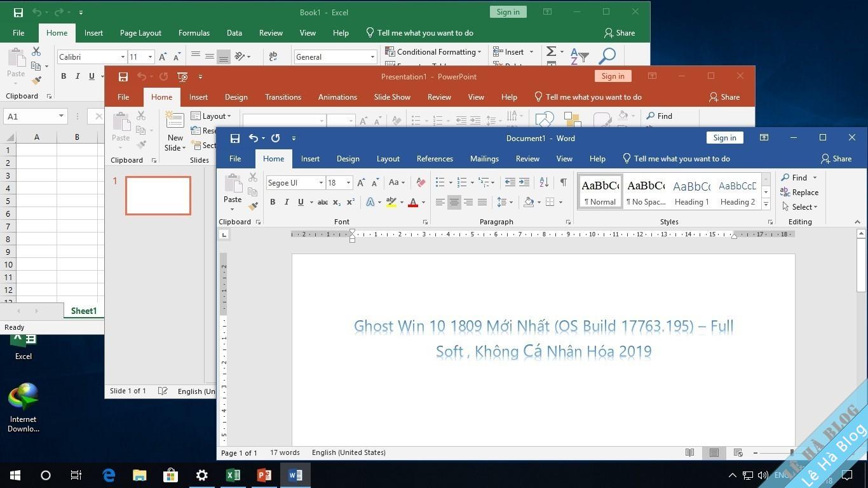The width and height of the screenshot is (868, 488).
Task: Click Format Painter brush in Word clipboard group
Action: pos(253,206)
